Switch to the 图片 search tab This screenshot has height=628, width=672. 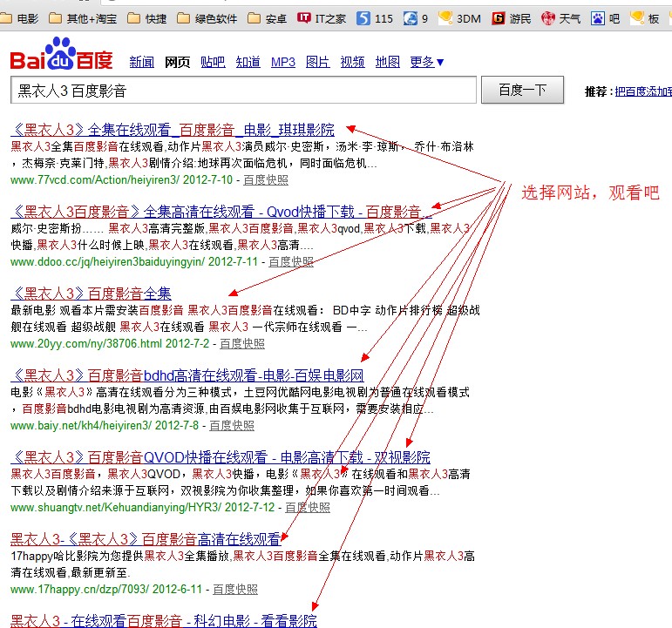pyautogui.click(x=318, y=62)
